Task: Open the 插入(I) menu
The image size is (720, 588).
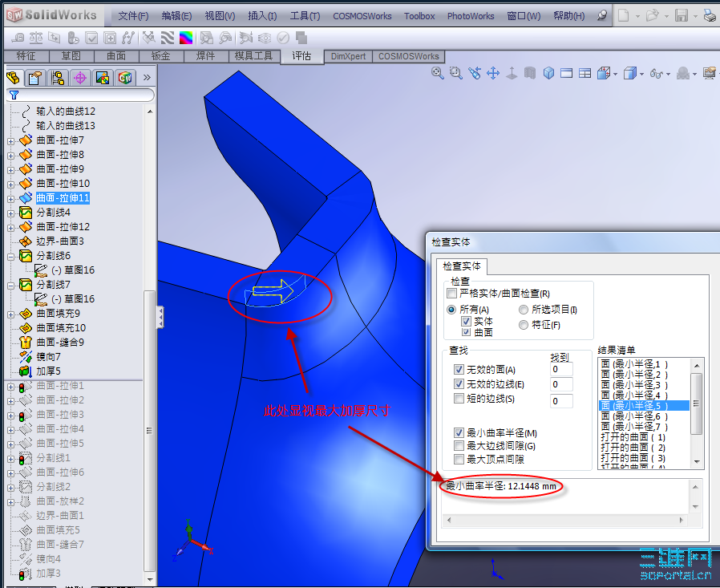Action: [x=262, y=16]
